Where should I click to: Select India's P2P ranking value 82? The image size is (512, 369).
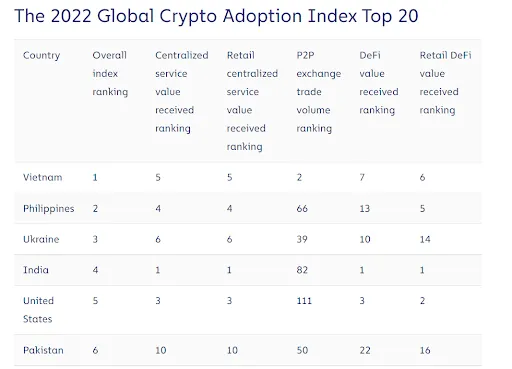pos(302,270)
